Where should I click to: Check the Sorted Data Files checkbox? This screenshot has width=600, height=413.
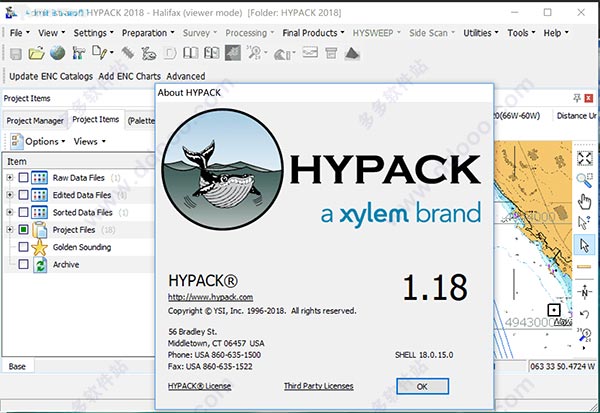pyautogui.click(x=23, y=212)
